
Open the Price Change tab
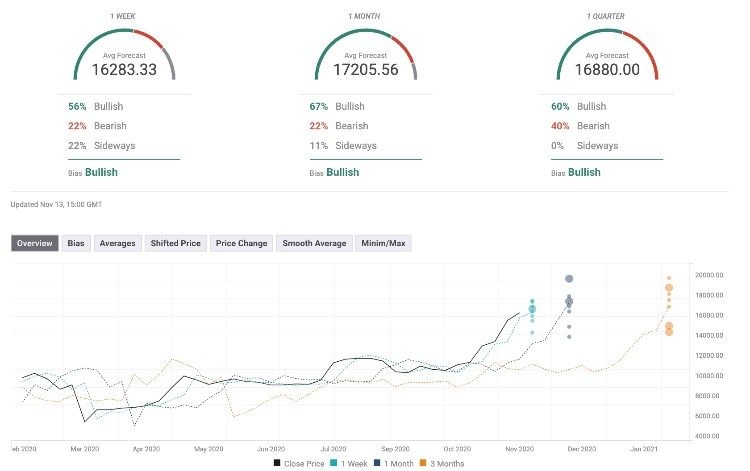(241, 243)
